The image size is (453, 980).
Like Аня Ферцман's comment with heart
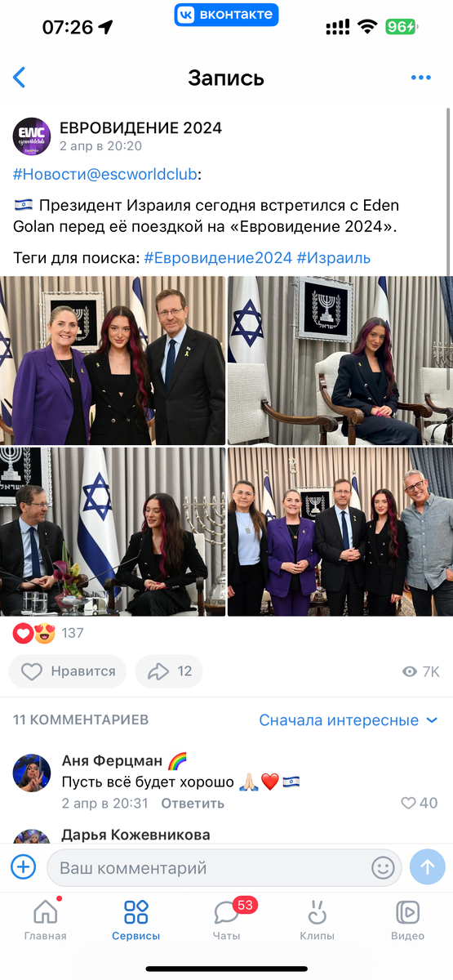click(x=420, y=803)
